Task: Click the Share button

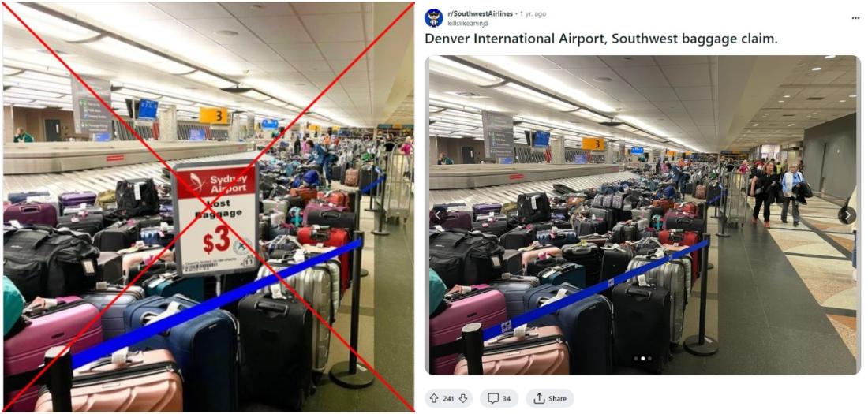Action: 549,398
